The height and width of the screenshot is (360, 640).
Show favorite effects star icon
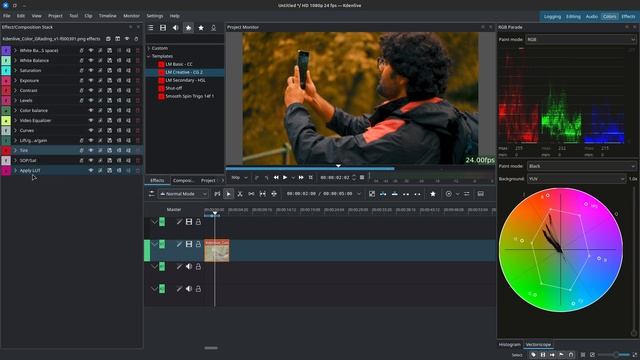[x=201, y=28]
